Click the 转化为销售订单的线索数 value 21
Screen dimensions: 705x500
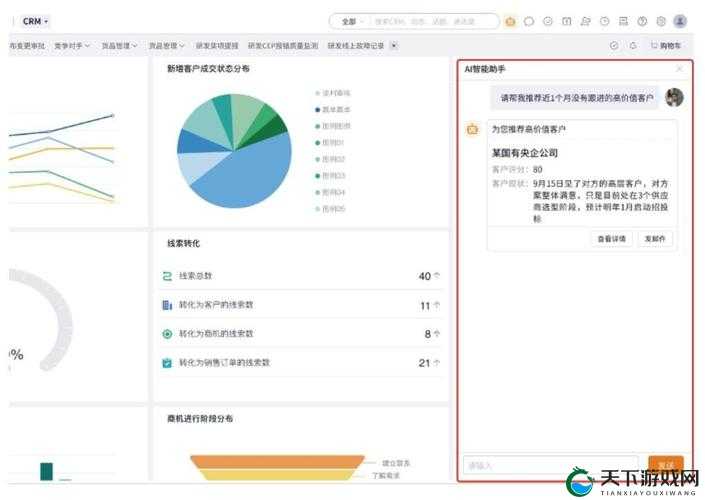coord(424,363)
